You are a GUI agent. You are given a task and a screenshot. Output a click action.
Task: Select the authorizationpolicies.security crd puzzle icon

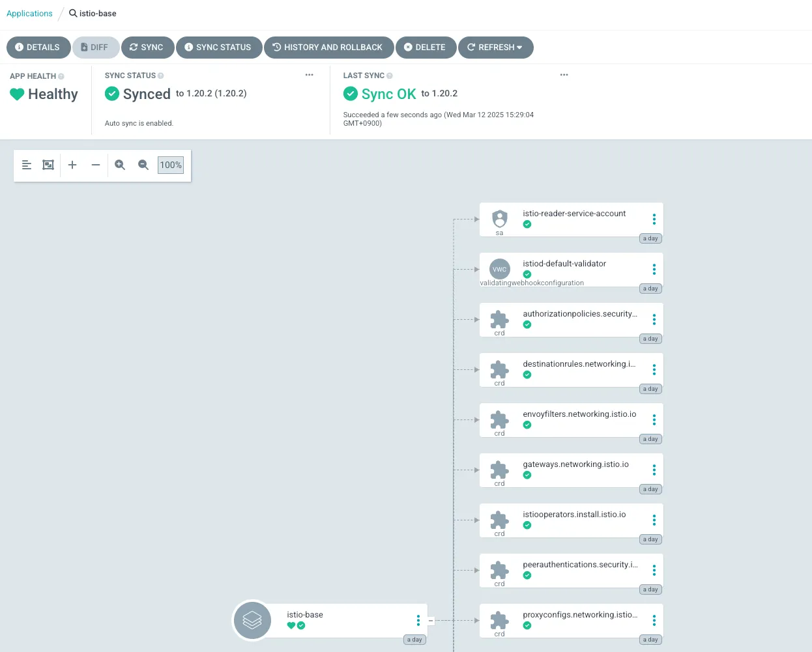500,319
